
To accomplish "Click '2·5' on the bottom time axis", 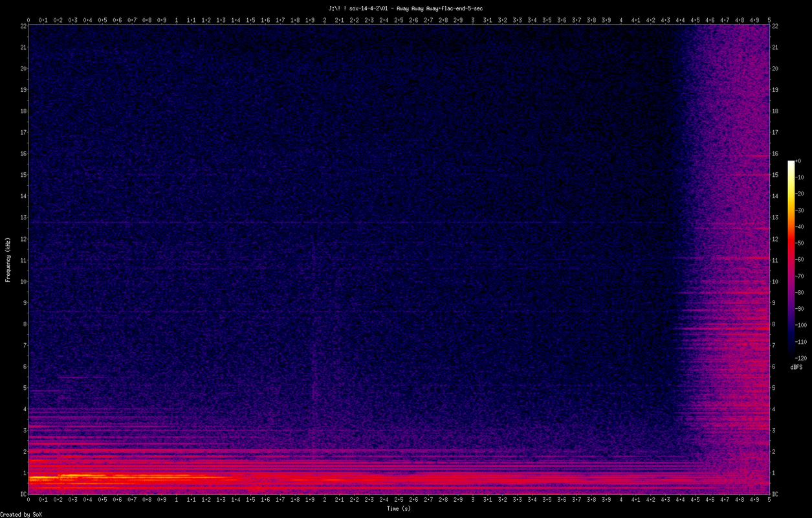I will pos(399,501).
